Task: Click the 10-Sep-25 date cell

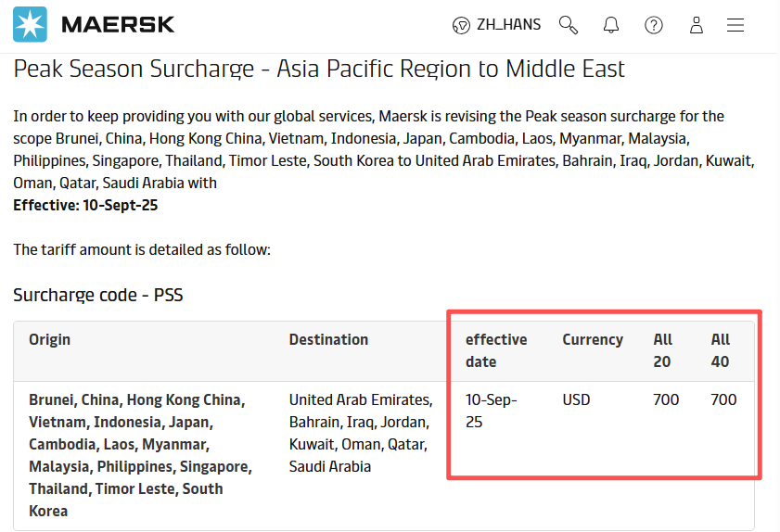Action: (491, 411)
